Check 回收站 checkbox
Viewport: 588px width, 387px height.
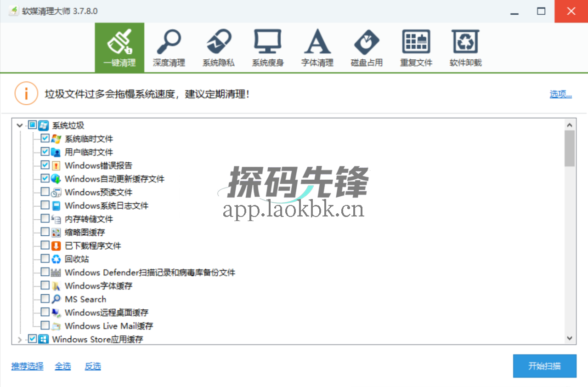coord(45,259)
